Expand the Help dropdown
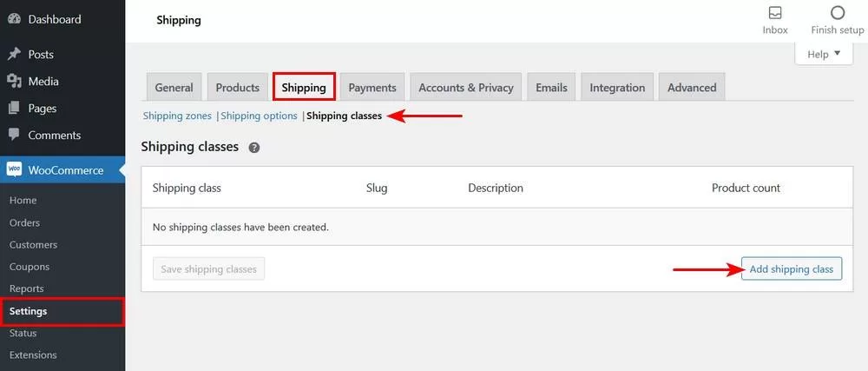The width and height of the screenshot is (868, 371). tap(824, 54)
